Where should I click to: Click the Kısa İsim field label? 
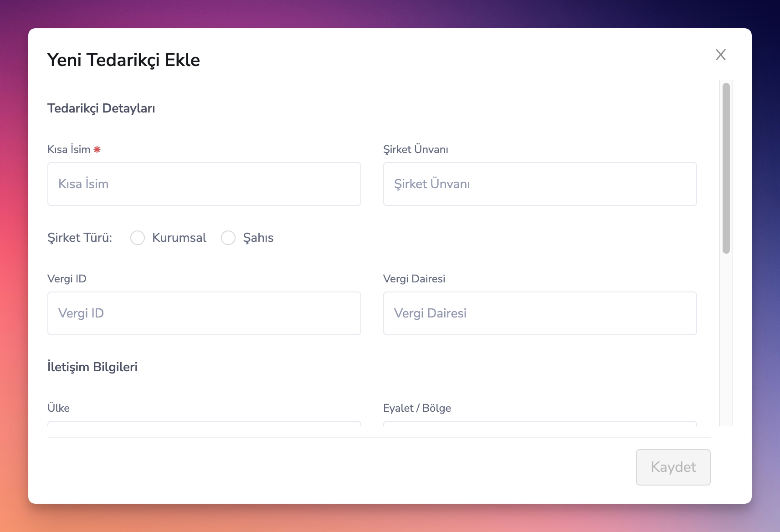pos(69,149)
